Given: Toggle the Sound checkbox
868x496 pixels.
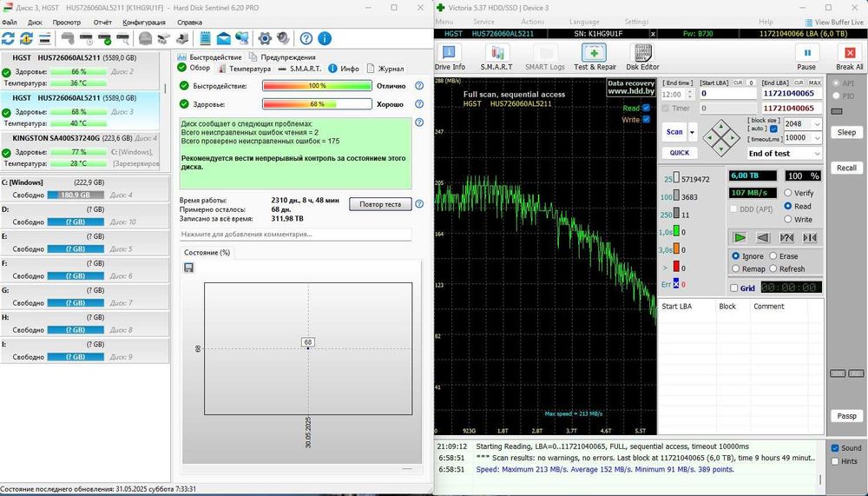Looking at the screenshot, I should tap(835, 448).
